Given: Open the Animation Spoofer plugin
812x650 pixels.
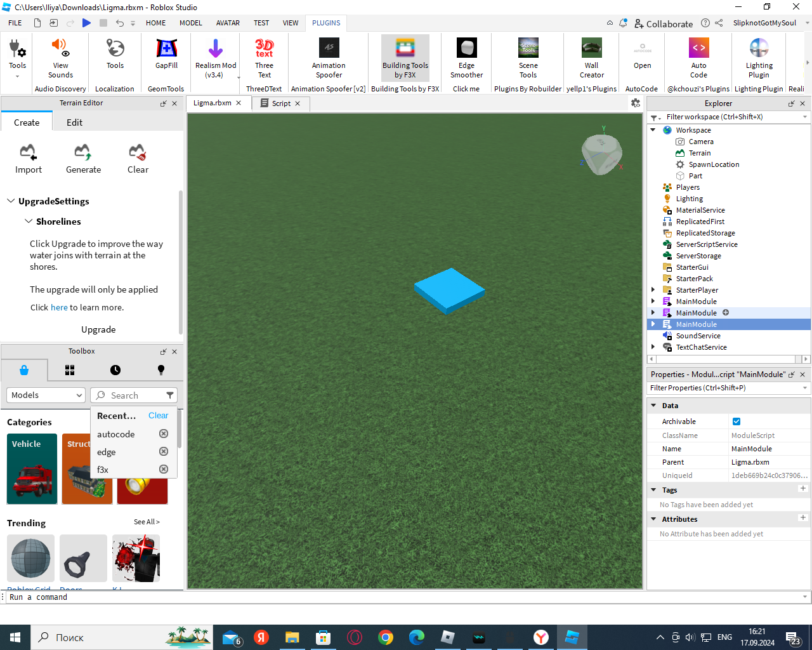Looking at the screenshot, I should click(329, 58).
